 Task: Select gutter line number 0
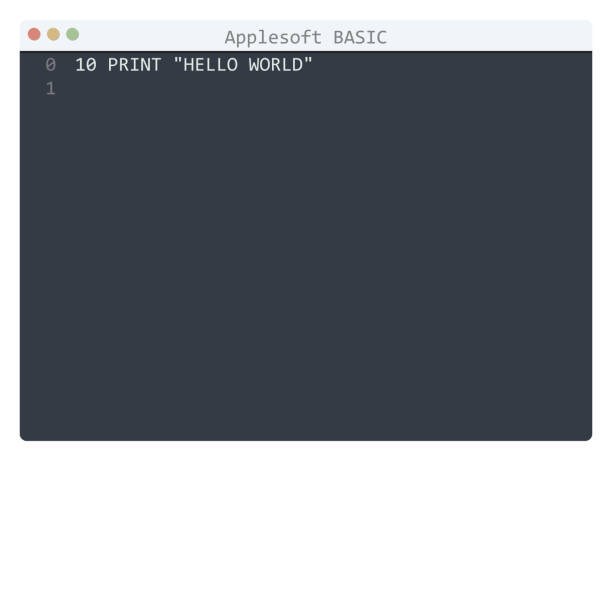point(50,65)
